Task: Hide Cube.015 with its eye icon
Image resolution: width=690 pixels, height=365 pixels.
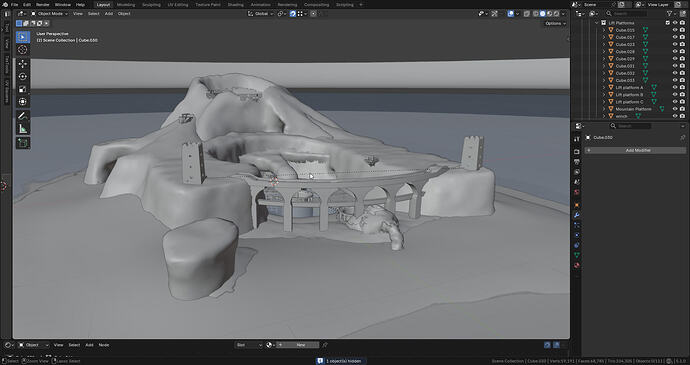Action: (x=675, y=30)
